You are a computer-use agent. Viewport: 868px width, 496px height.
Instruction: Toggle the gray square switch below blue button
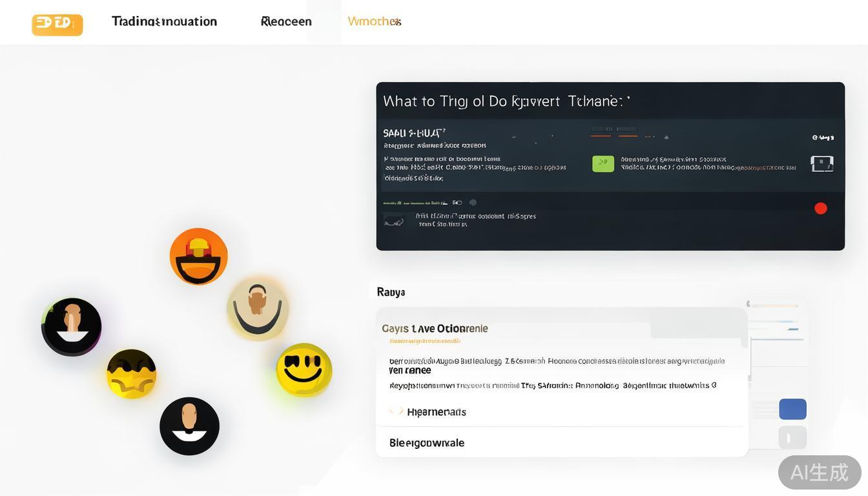pyautogui.click(x=792, y=437)
